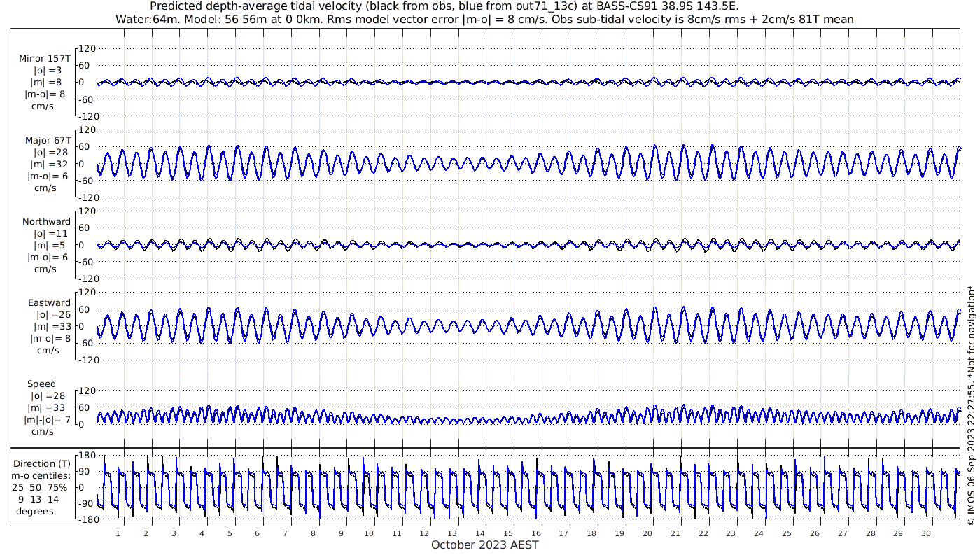Click the 'Speed' panel label
This screenshot has height=560, width=980.
pyautogui.click(x=42, y=384)
